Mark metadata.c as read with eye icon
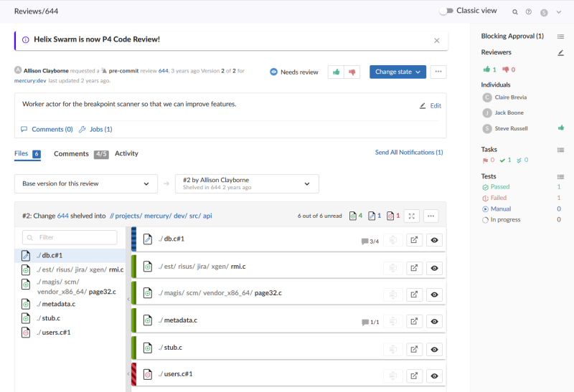Screen dimensions: 574x392 (x=433, y=320)
